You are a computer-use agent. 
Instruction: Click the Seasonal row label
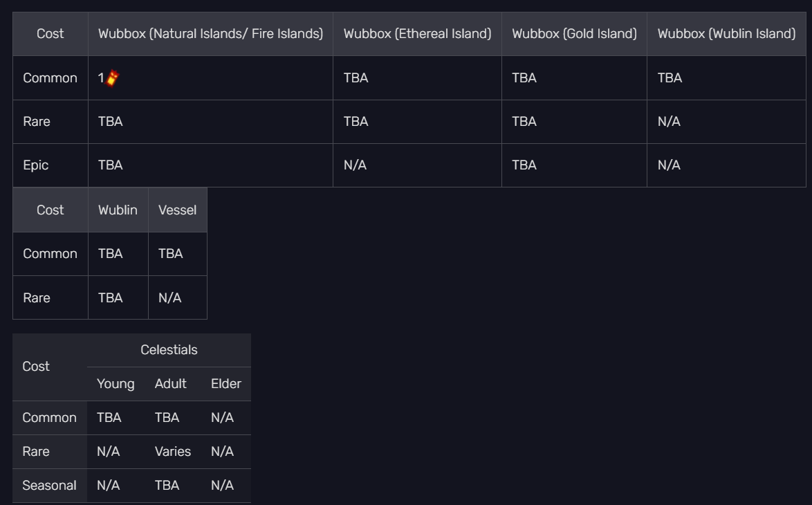(49, 486)
